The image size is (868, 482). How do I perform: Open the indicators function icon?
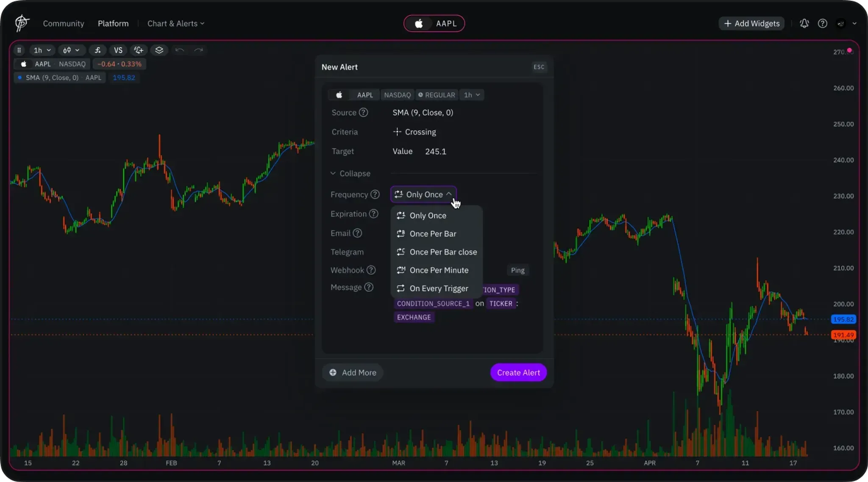point(97,50)
